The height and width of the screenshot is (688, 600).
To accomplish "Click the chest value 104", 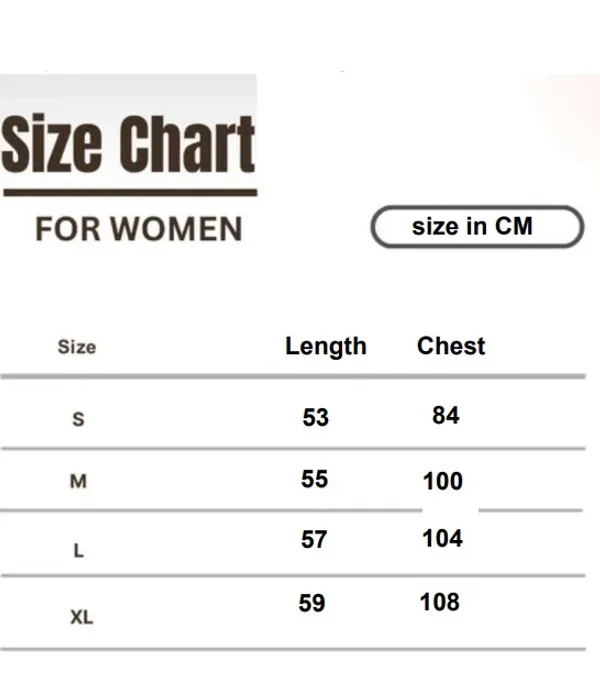I will 442,539.
